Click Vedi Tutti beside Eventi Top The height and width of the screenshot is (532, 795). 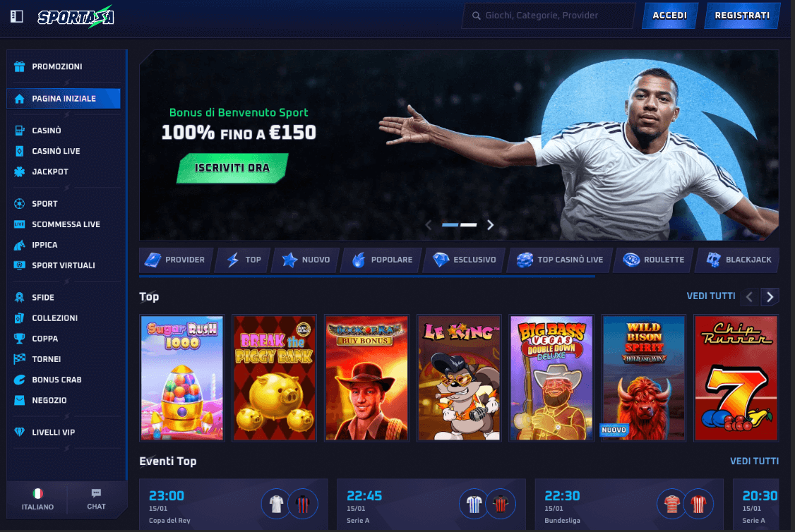click(754, 461)
